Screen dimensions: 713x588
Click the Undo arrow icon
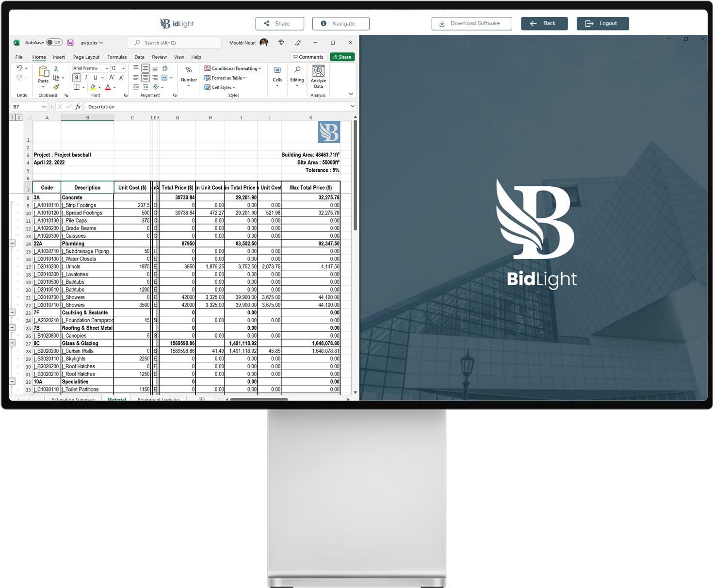[x=19, y=68]
